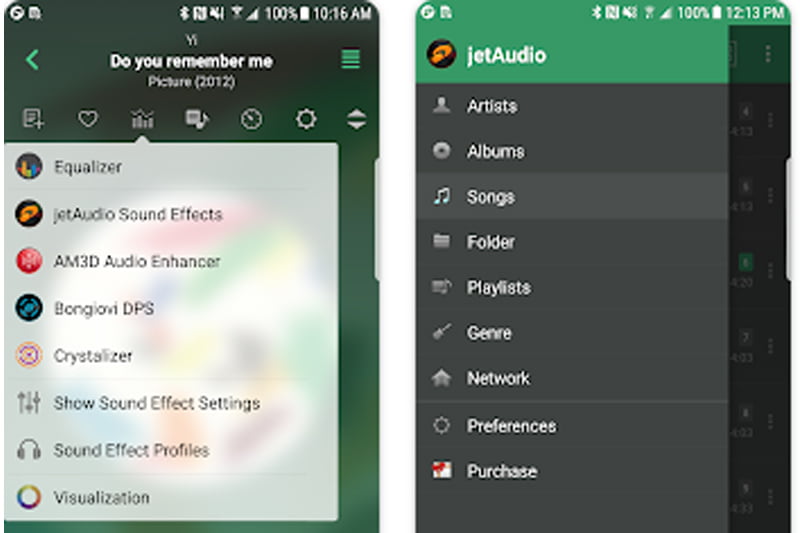The width and height of the screenshot is (800, 533).
Task: Tap the Genre guitar icon
Action: point(442,332)
